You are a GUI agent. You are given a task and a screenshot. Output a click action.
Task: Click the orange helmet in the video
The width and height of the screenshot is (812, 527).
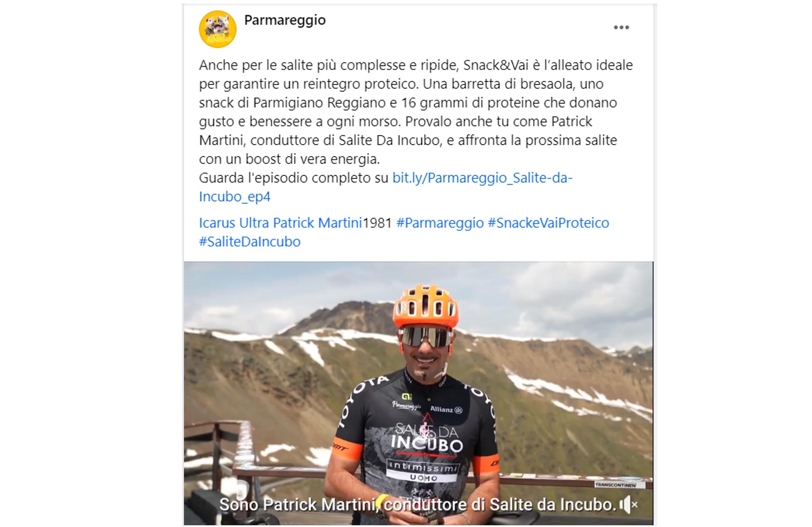click(426, 306)
